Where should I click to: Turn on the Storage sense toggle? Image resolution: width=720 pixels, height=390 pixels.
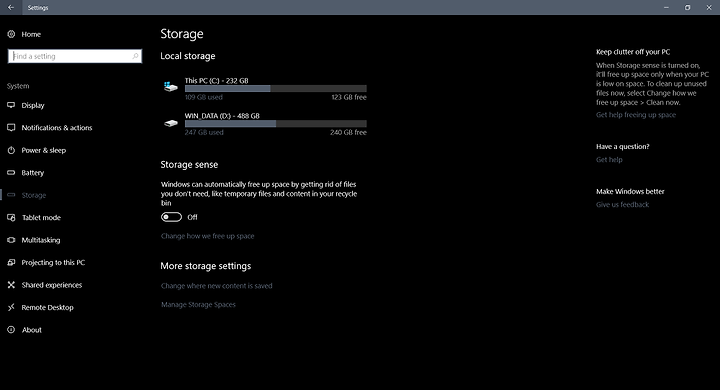click(171, 217)
